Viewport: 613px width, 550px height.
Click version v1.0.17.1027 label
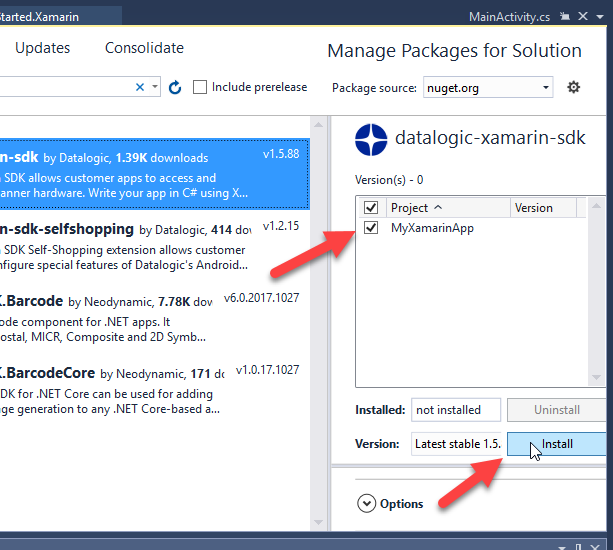(x=267, y=370)
